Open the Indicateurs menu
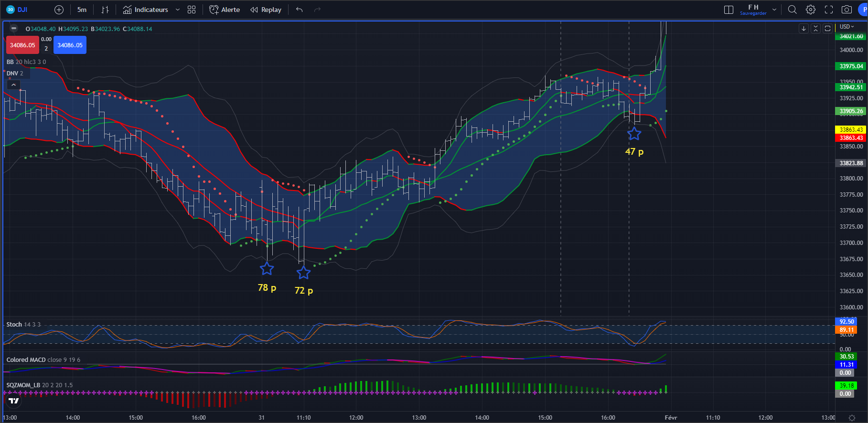Viewport: 868px width, 423px height. coord(146,10)
